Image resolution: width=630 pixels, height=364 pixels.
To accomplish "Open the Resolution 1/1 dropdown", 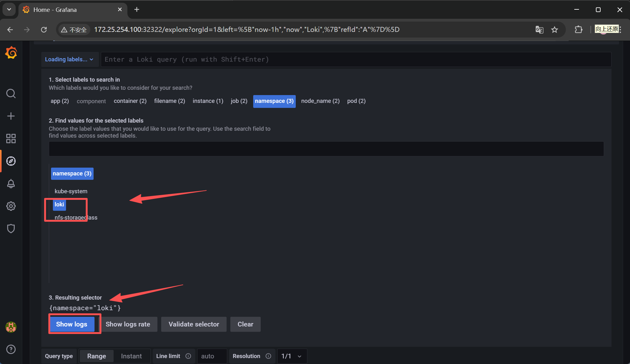I will tap(292, 356).
